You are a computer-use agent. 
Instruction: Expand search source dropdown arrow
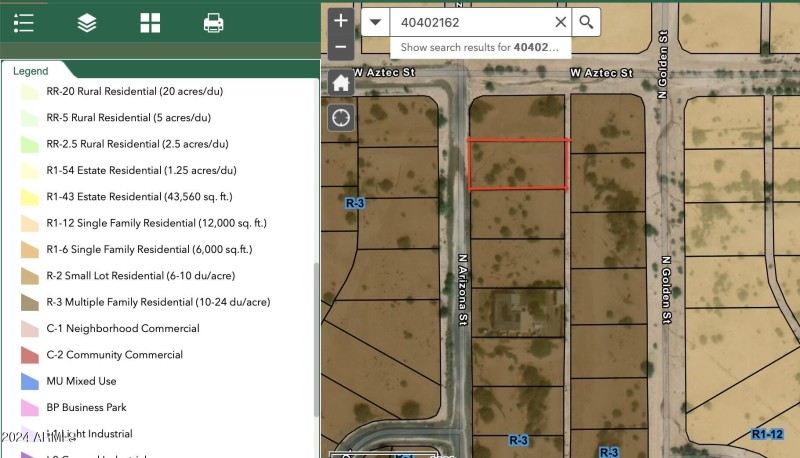point(375,22)
